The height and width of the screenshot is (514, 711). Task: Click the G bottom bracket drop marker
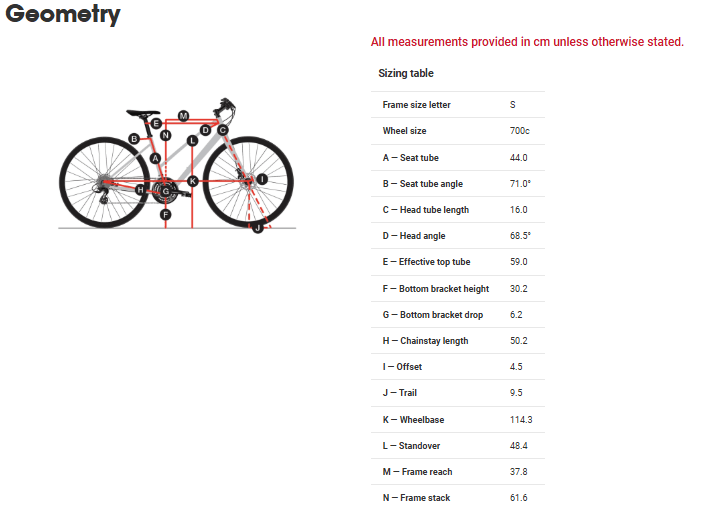(166, 190)
